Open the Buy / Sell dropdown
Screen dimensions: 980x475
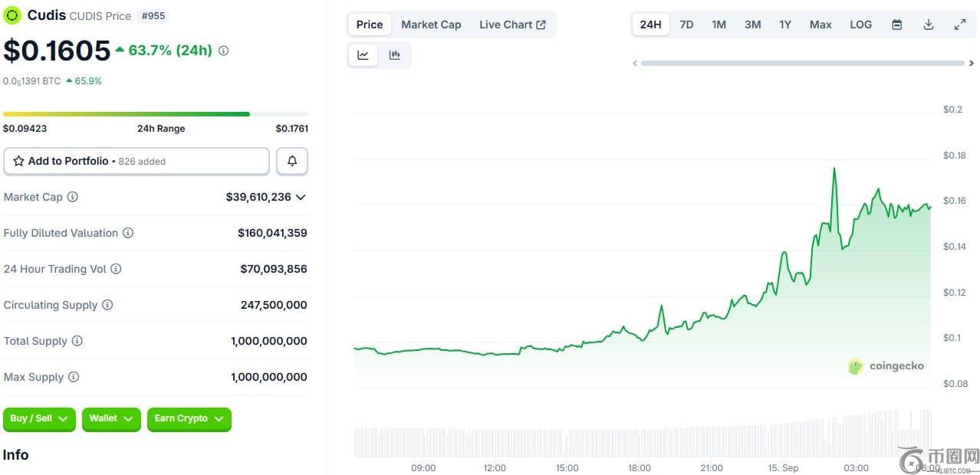pos(39,419)
